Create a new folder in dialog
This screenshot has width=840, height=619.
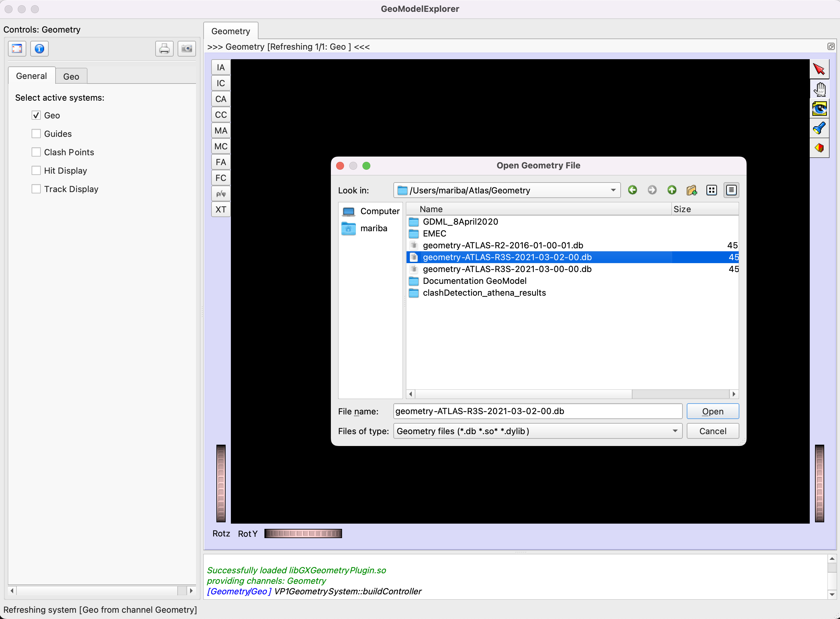(x=692, y=190)
